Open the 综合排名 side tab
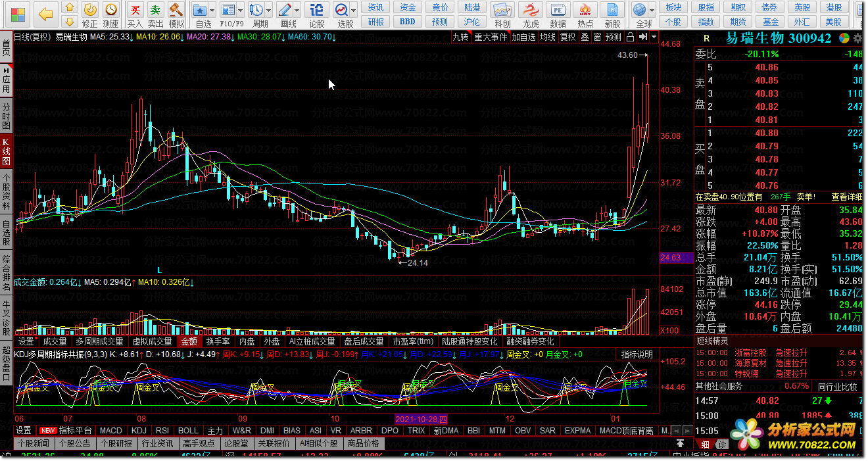868x461 pixels. tap(6, 272)
